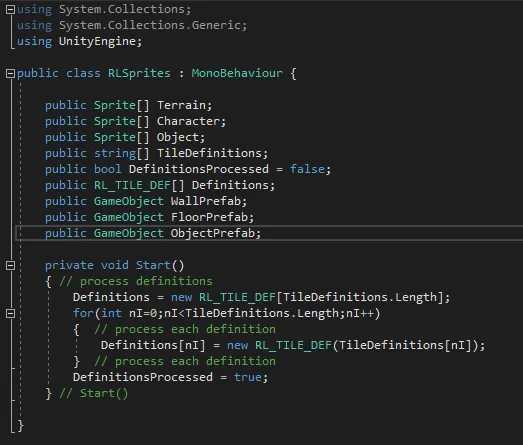Image resolution: width=523 pixels, height=445 pixels.
Task: Click 'using System.Collections;' line text
Action: pos(104,9)
